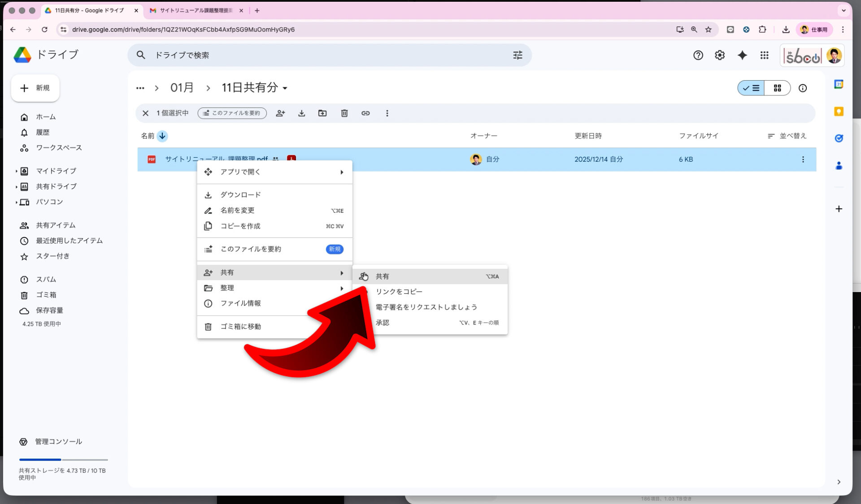The width and height of the screenshot is (861, 504).
Task: Open the 11日共有分 folder dropdown menu
Action: coord(286,88)
